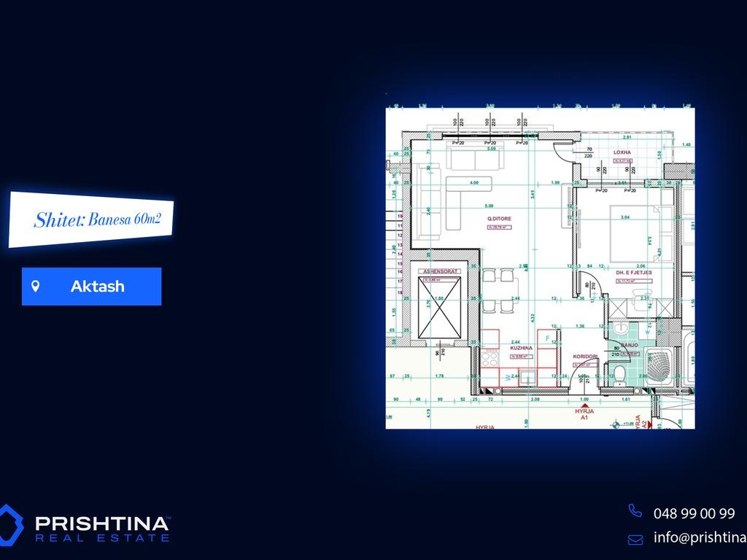This screenshot has width=747, height=560.
Task: Click the 'Shitet: Banesa 60m2' banner
Action: click(x=91, y=219)
